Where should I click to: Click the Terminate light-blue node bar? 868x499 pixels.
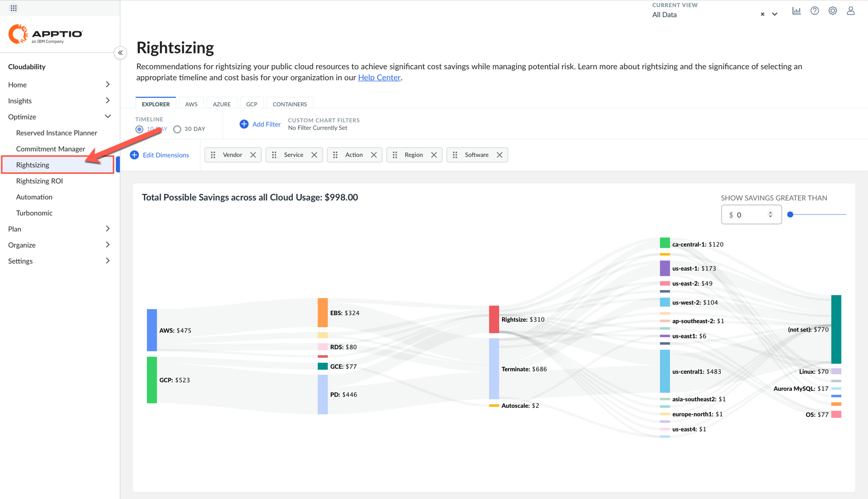pyautogui.click(x=494, y=369)
